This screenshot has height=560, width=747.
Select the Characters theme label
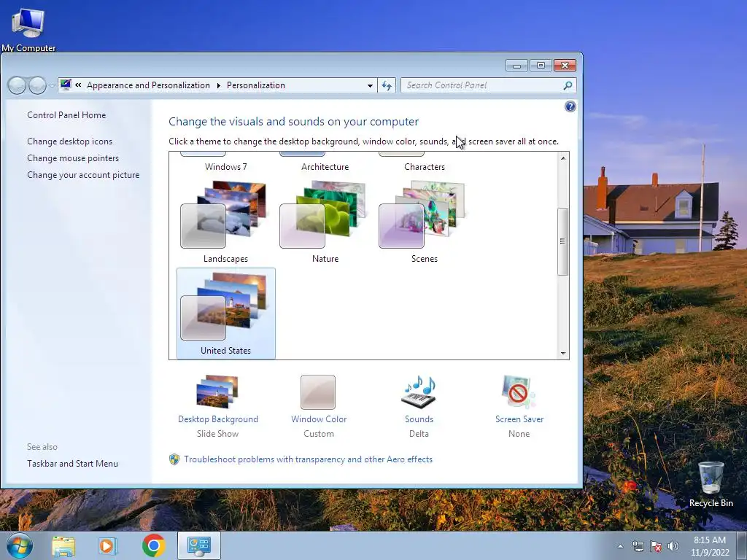425,167
